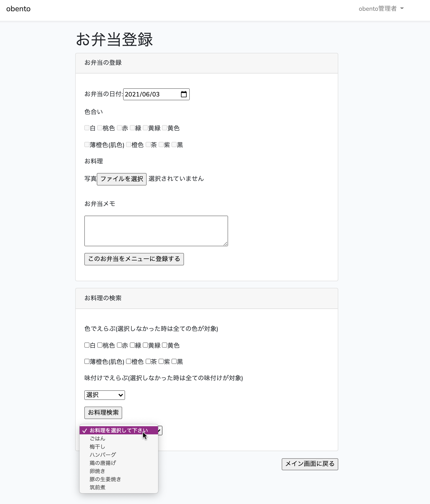Focus the お弁当メモ text area
The height and width of the screenshot is (504, 430).
(x=156, y=231)
